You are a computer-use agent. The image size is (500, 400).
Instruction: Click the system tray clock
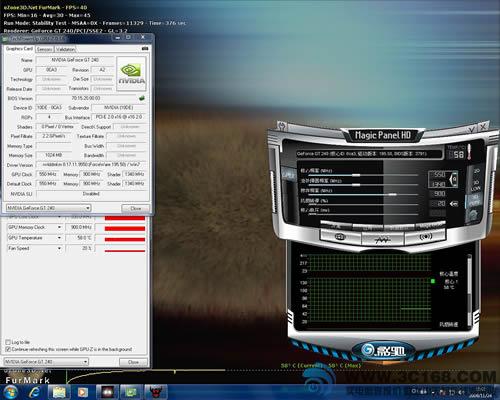480,392
